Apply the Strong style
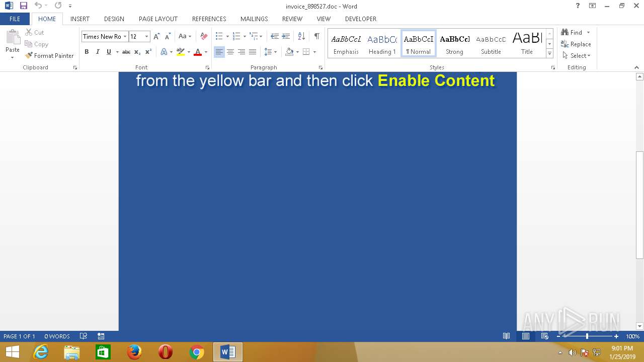644x362 pixels. pos(454,43)
